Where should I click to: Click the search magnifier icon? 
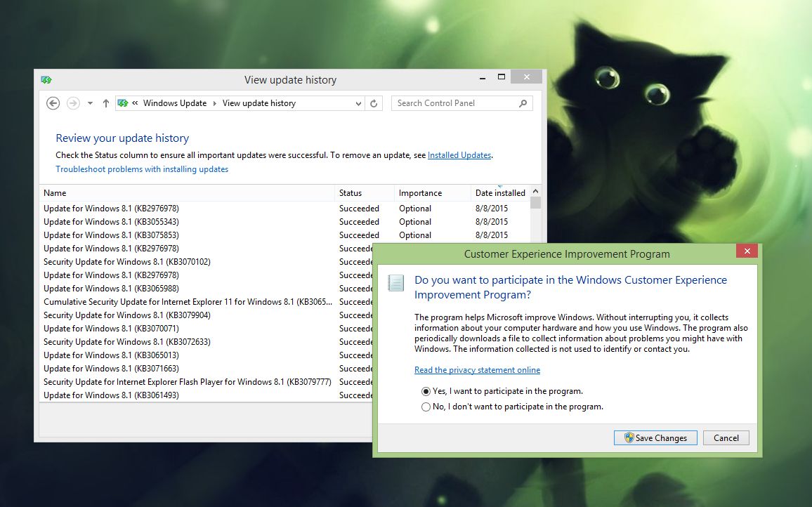pos(523,103)
